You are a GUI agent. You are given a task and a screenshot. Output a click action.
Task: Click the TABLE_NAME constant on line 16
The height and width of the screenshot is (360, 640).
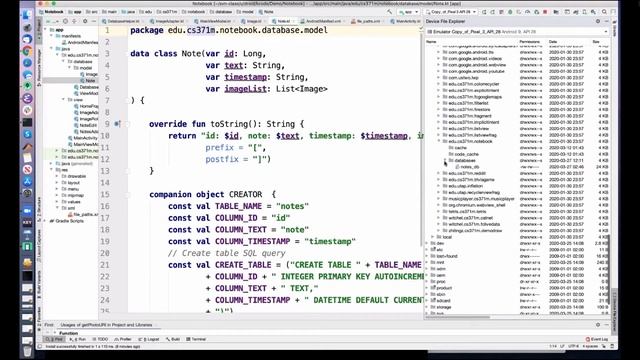(x=239, y=206)
